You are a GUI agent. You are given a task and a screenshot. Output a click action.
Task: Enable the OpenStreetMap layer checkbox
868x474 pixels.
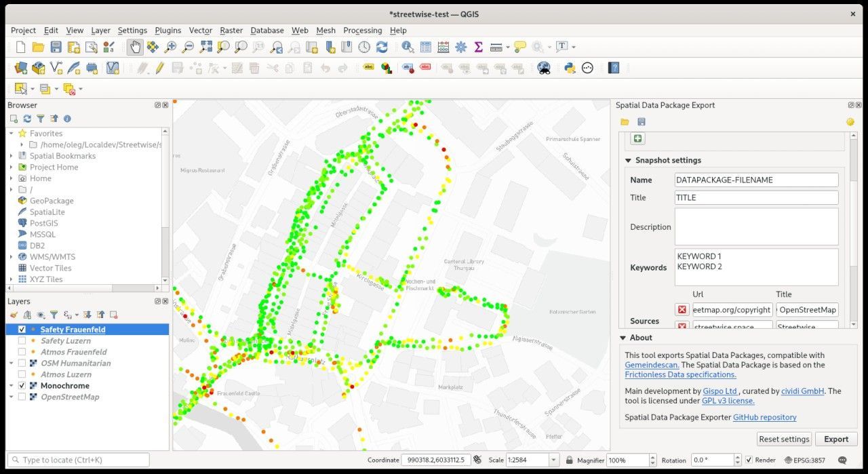pos(22,397)
